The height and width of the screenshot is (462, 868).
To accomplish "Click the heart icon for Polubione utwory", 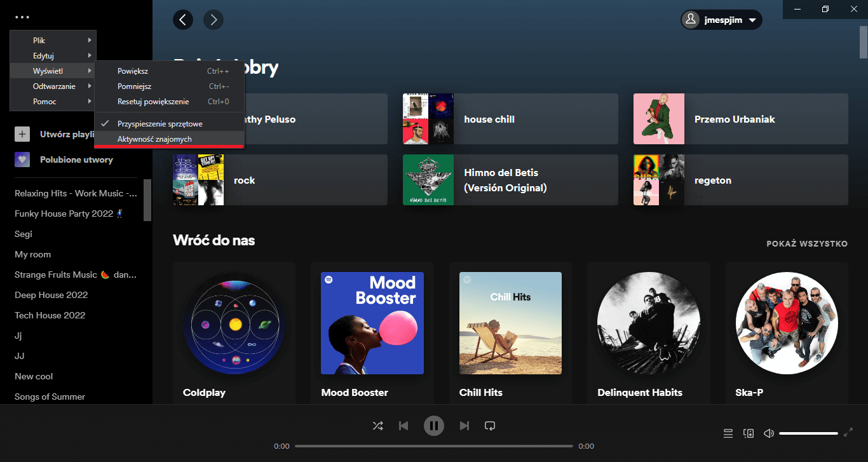I will (22, 160).
